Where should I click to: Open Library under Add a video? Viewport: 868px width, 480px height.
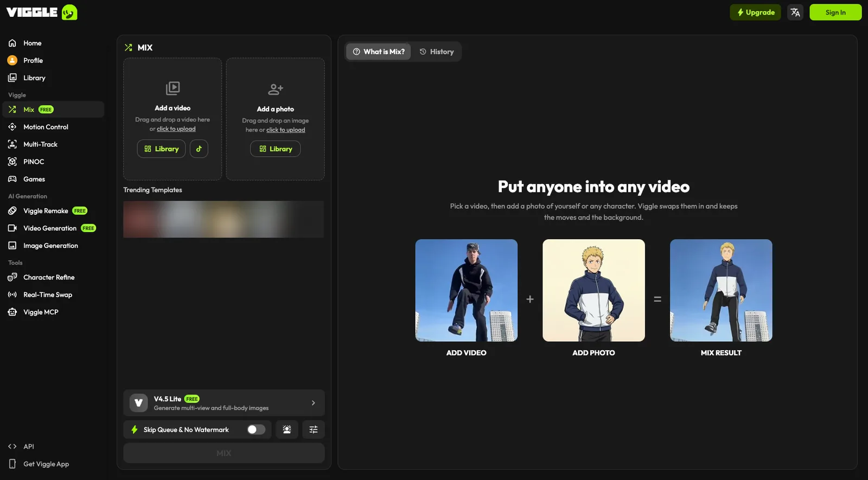[x=162, y=149]
